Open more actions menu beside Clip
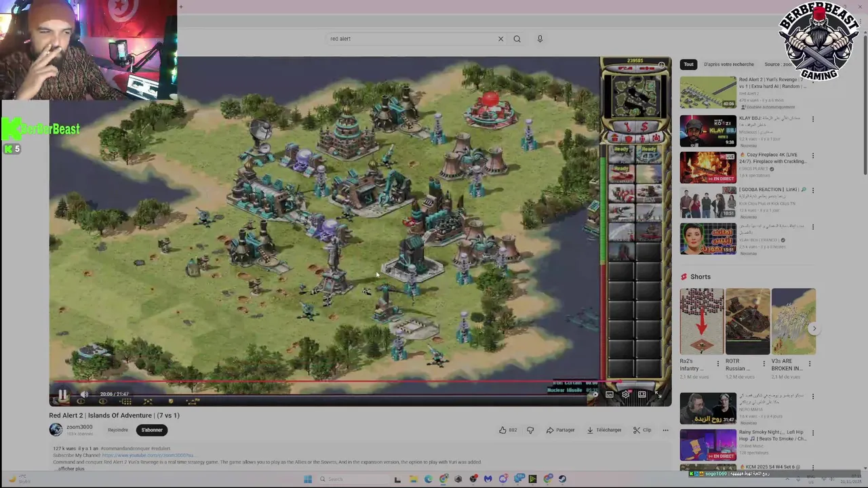The width and height of the screenshot is (868, 488). [x=665, y=430]
